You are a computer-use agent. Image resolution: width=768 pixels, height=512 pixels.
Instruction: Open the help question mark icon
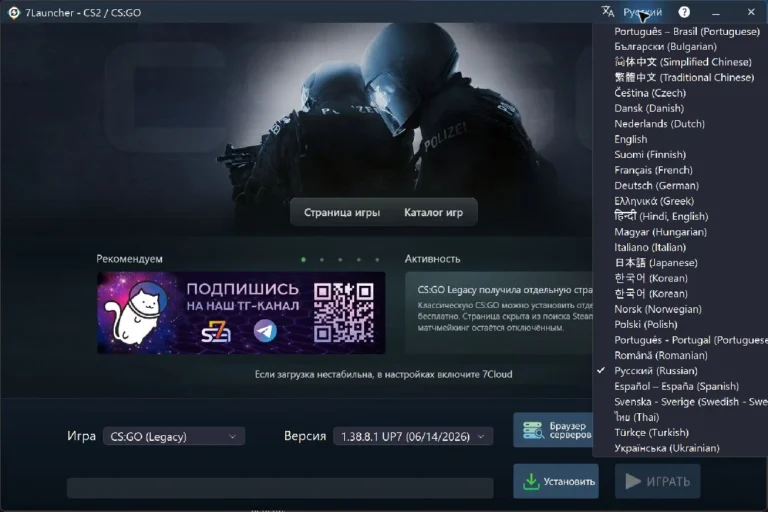[x=684, y=12]
